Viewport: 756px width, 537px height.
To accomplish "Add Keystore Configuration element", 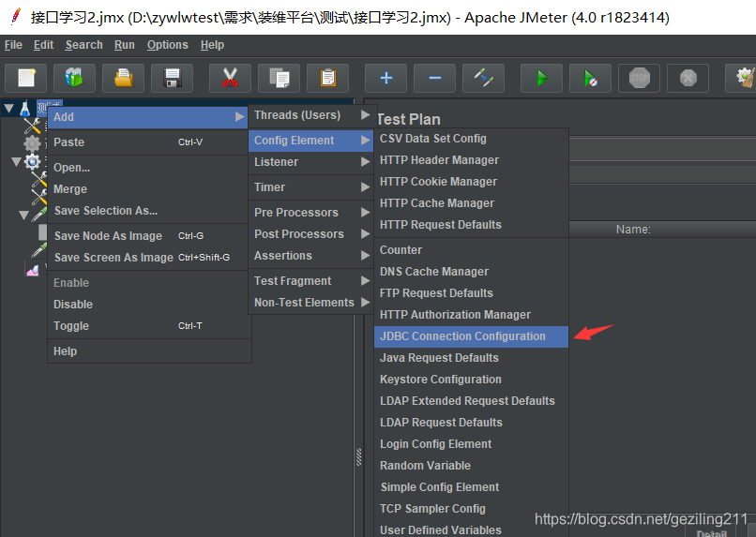I will pyautogui.click(x=472, y=380).
